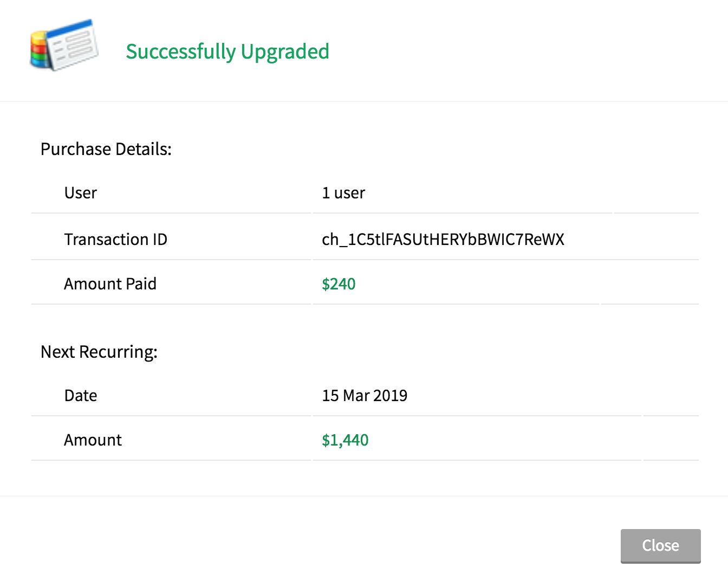Click the year 2019 in recurring date
Image resolution: width=728 pixels, height=580 pixels.
coord(390,396)
